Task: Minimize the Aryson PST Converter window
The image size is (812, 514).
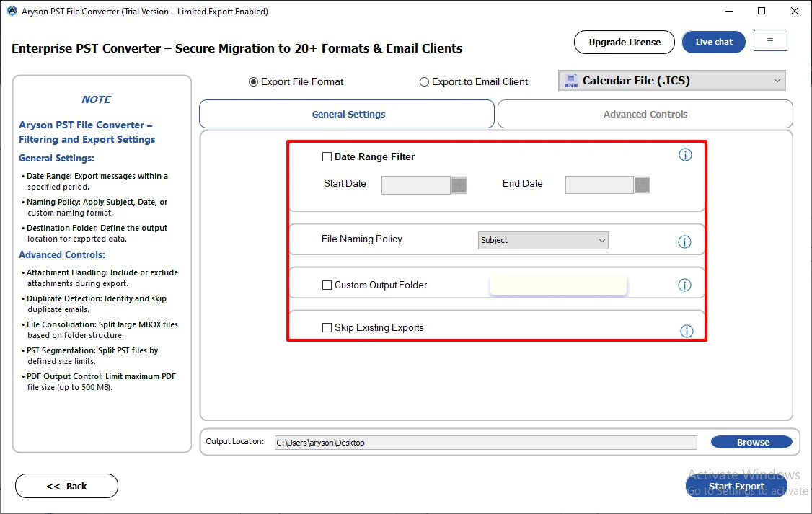Action: point(728,11)
